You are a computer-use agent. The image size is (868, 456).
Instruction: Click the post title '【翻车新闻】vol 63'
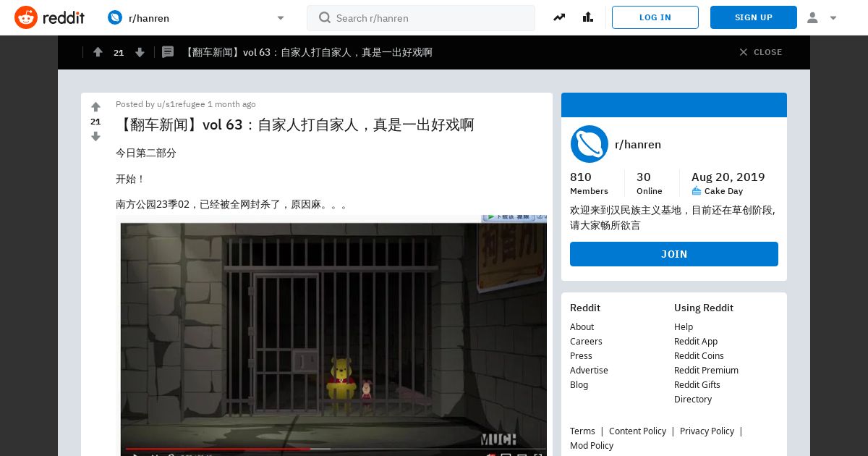click(x=295, y=124)
